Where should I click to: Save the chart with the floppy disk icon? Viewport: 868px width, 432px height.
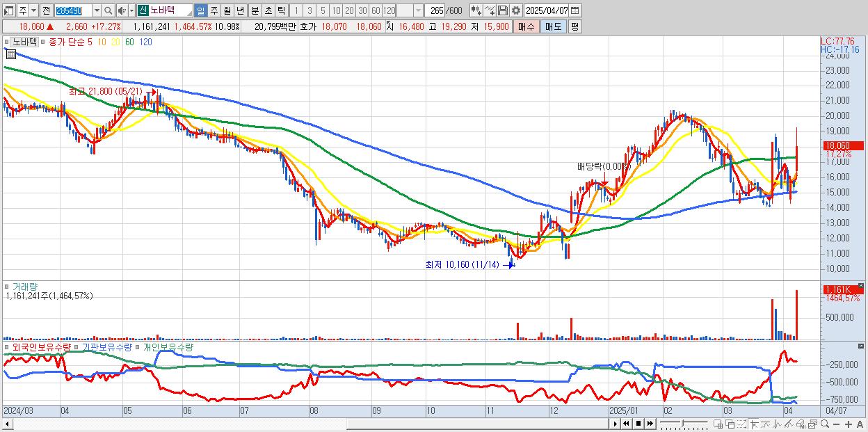(503, 10)
